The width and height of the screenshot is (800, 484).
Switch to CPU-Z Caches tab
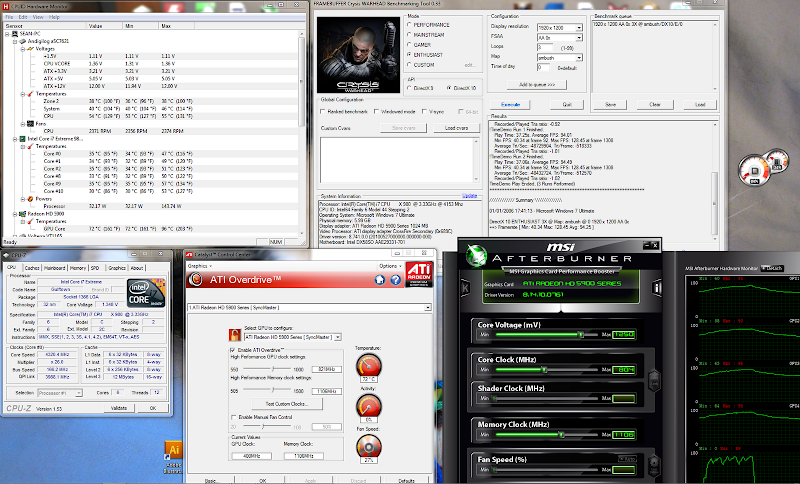tap(32, 268)
